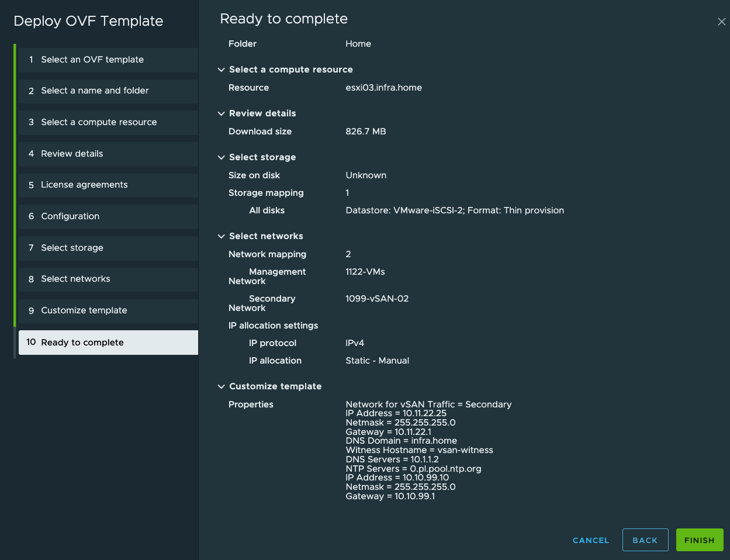Navigate to step 3 Select a compute resource
Screen dimensions: 730x560
coord(108,122)
